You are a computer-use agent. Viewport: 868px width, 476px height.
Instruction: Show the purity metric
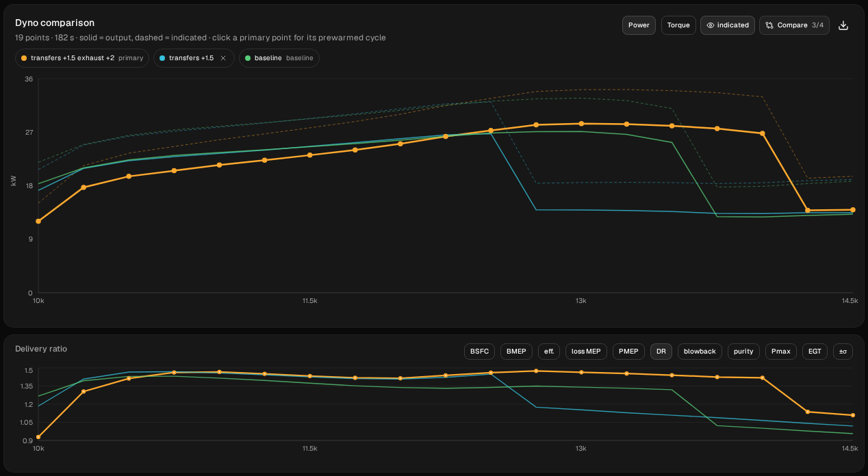(x=743, y=352)
